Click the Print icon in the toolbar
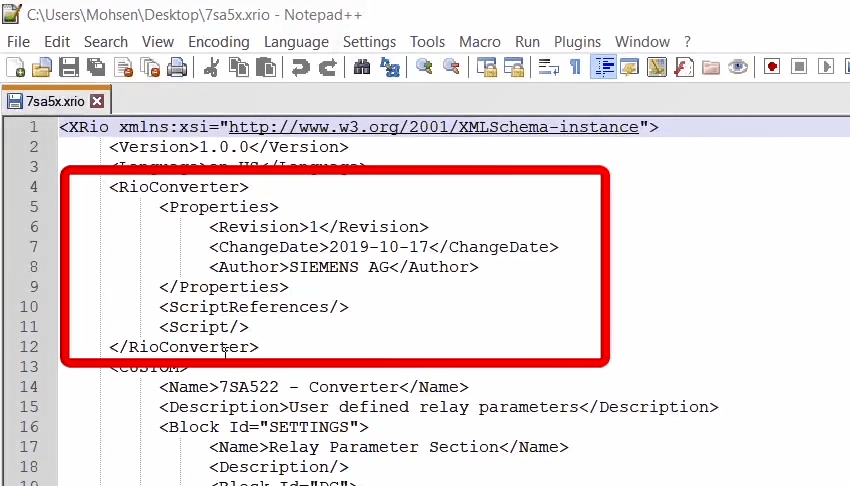This screenshot has width=850, height=486. [177, 67]
